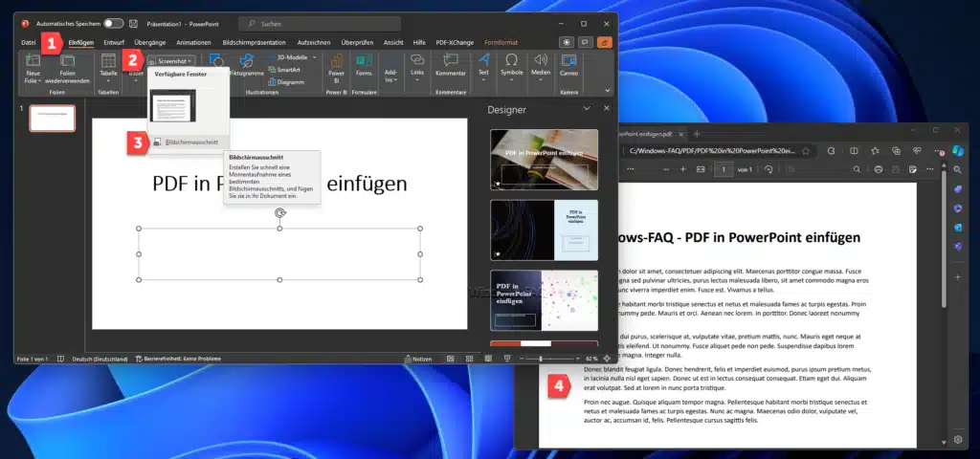Insert a Diagramm from the ribbon
Viewport: 980px width, 459px height.
pos(286,82)
